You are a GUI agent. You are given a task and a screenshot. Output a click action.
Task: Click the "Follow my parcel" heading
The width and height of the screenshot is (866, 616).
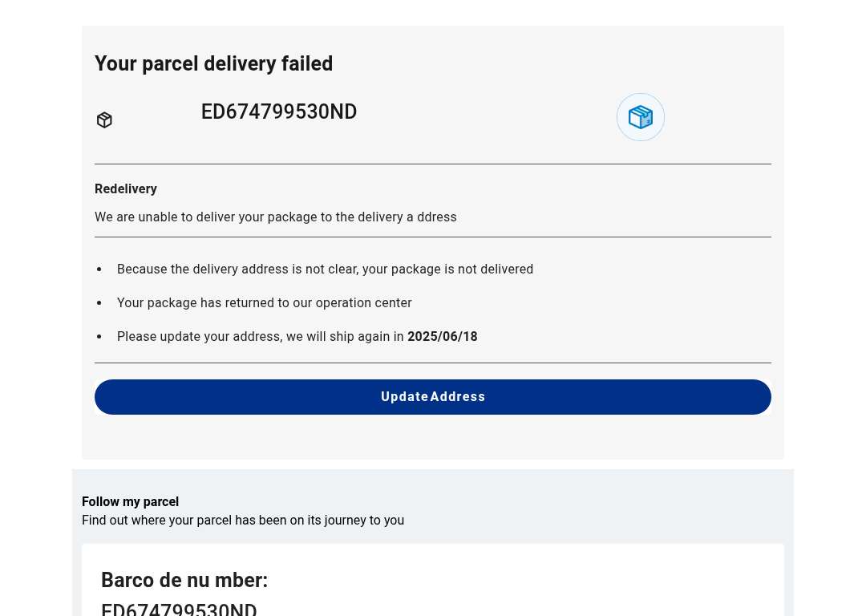coord(131,501)
